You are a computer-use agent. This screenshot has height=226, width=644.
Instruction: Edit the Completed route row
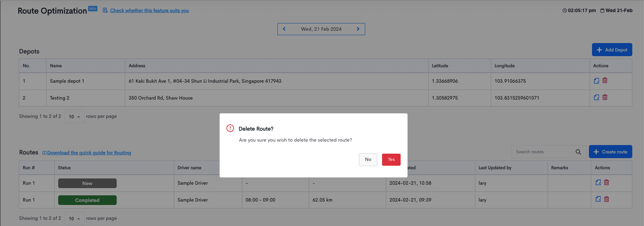(x=598, y=199)
